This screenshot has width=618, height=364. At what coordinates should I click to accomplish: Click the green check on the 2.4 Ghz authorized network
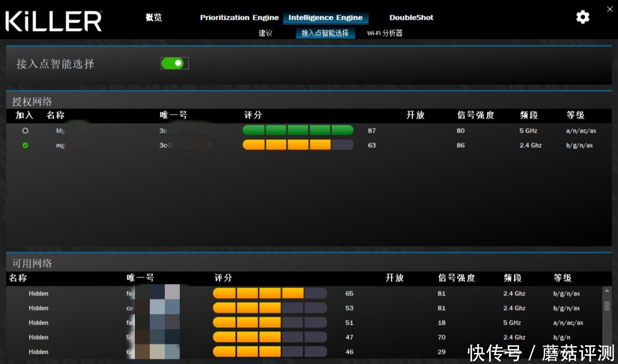tap(25, 145)
